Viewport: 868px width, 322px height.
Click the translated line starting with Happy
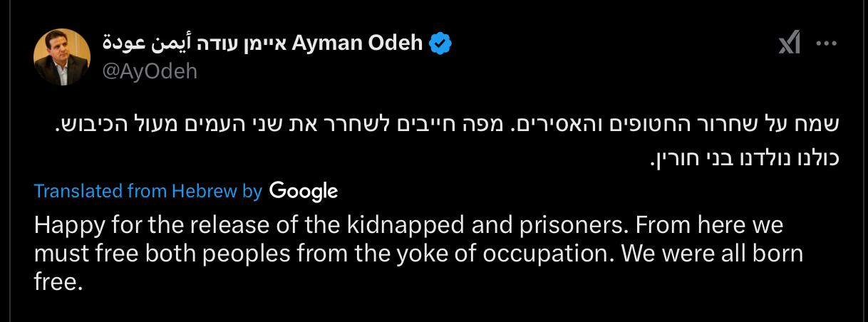tap(408, 226)
